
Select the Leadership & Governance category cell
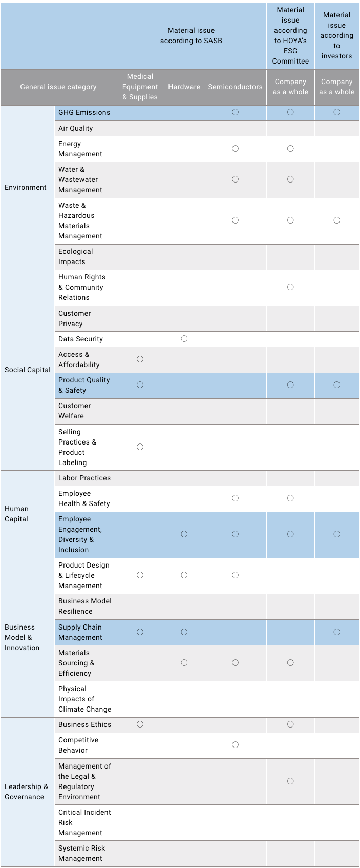coord(26,792)
